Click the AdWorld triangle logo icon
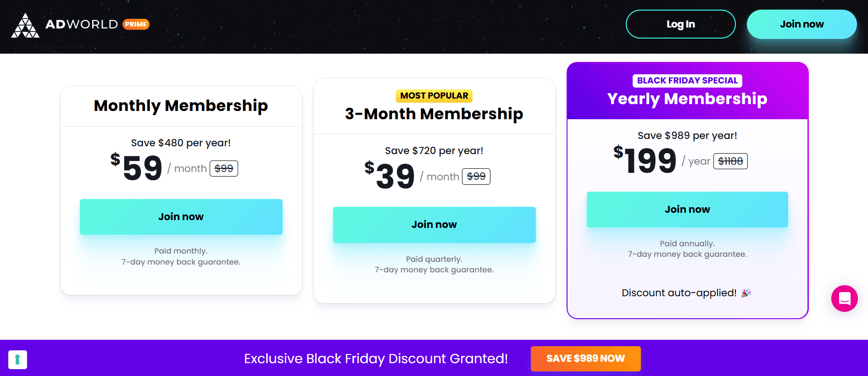This screenshot has width=868, height=376. coord(25,26)
